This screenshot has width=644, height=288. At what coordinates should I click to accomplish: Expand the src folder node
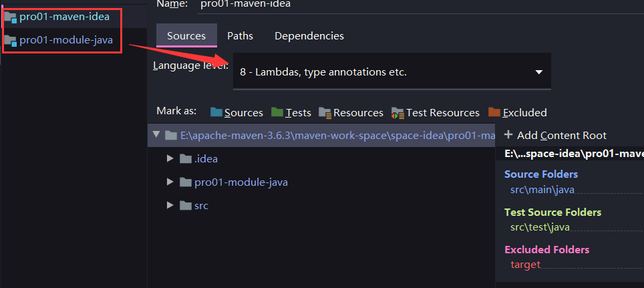click(170, 205)
